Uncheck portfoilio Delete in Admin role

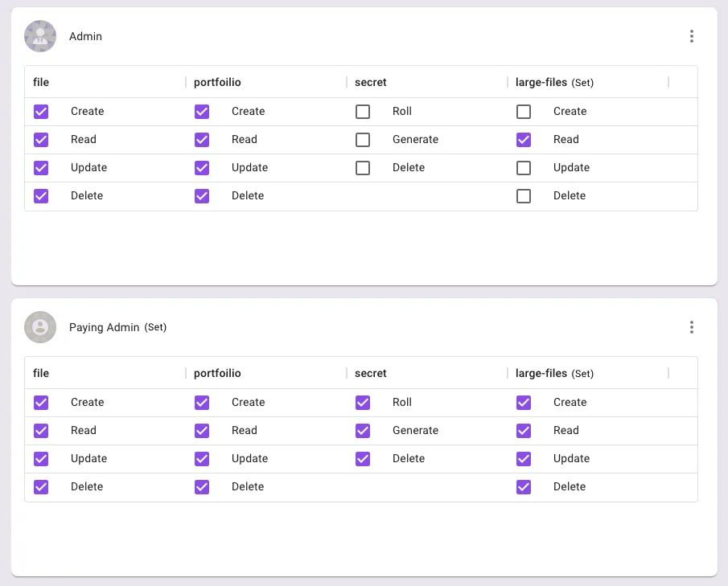(202, 196)
